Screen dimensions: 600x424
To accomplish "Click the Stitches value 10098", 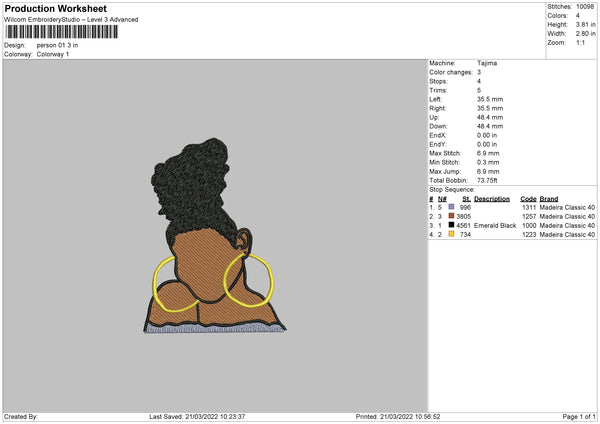I will point(585,7).
